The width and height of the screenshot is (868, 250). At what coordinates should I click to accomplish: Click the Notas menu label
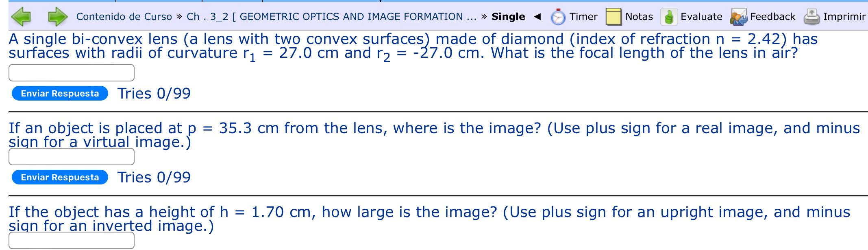[640, 17]
